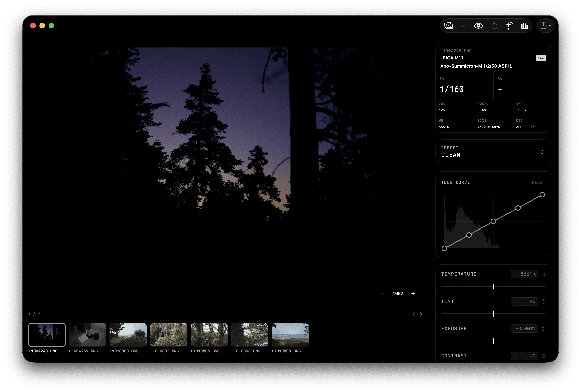Image resolution: width=581 pixels, height=392 pixels.
Task: Click the ISO 125 value
Action: [442, 110]
